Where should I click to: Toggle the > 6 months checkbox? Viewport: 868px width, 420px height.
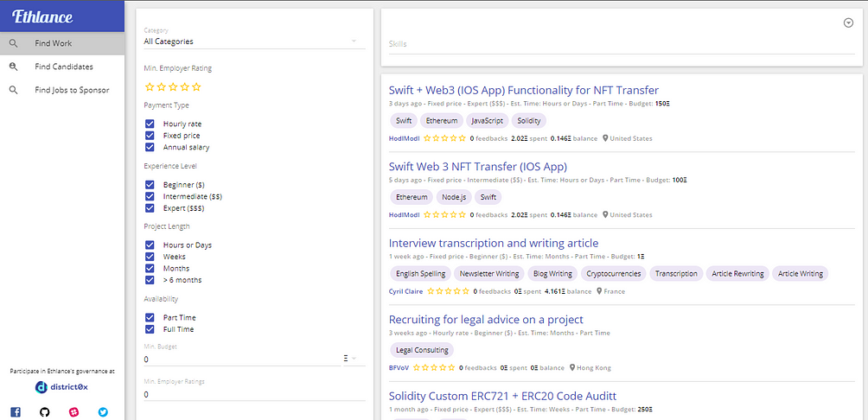(x=150, y=280)
